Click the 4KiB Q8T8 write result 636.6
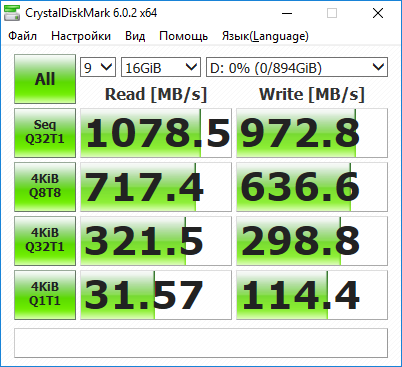 (x=312, y=187)
